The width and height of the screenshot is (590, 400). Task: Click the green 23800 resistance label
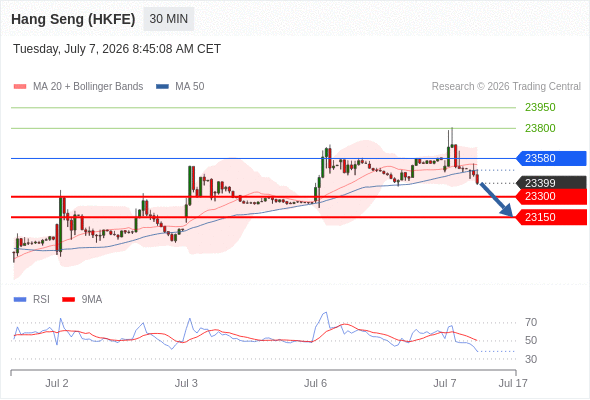540,128
